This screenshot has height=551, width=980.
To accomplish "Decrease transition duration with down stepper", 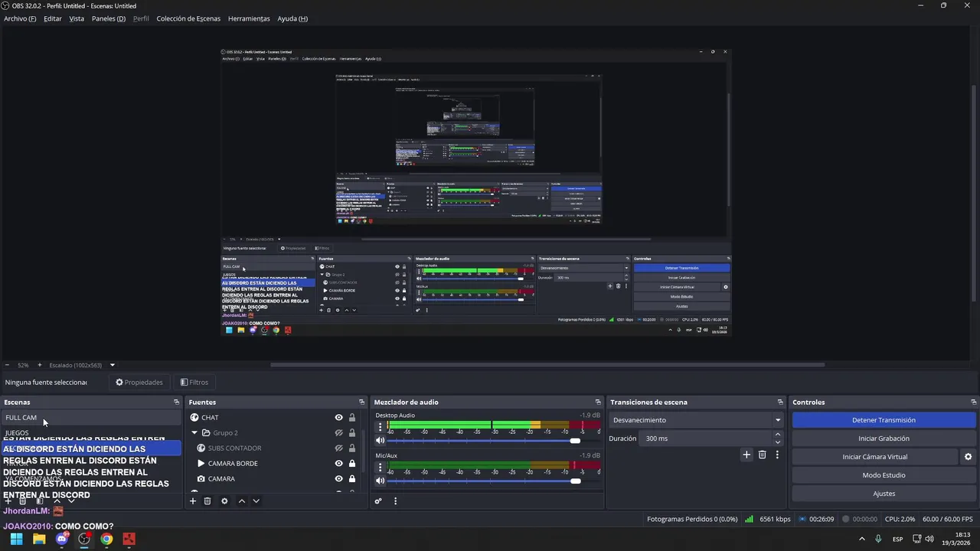I will 778,442.
